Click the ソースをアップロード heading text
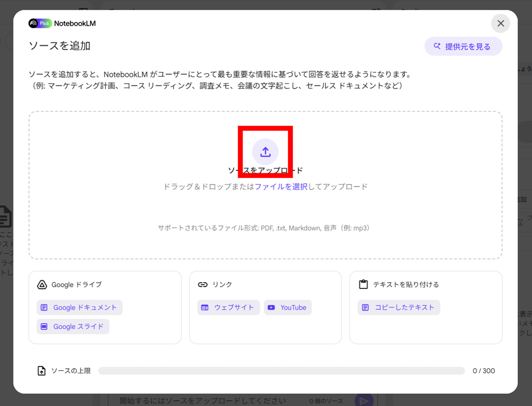This screenshot has width=532, height=406. coord(265,170)
